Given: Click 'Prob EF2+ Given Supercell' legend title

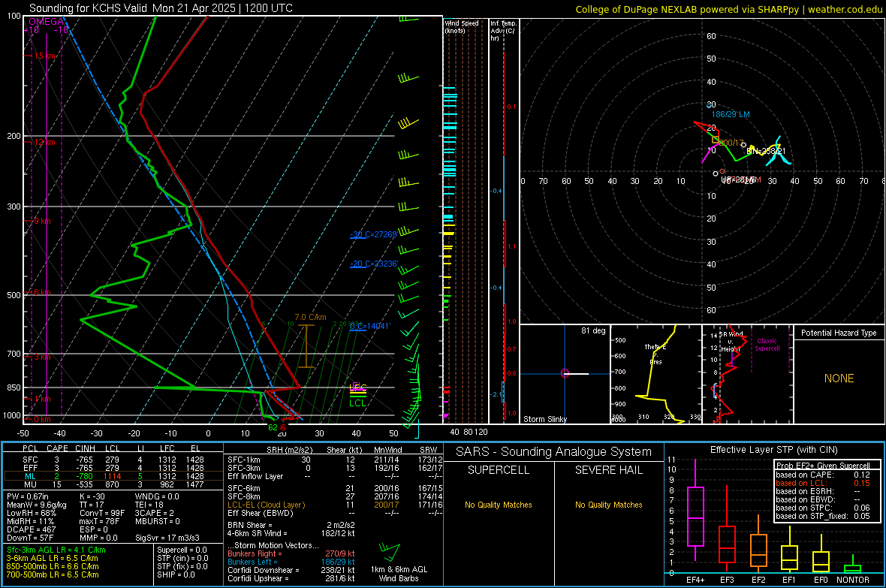Looking at the screenshot, I should (x=823, y=466).
